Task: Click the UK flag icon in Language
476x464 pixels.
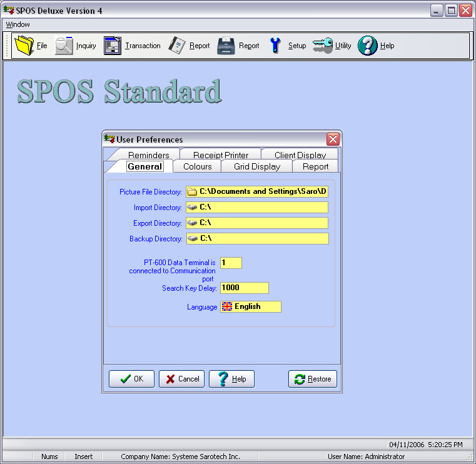Action: [227, 306]
